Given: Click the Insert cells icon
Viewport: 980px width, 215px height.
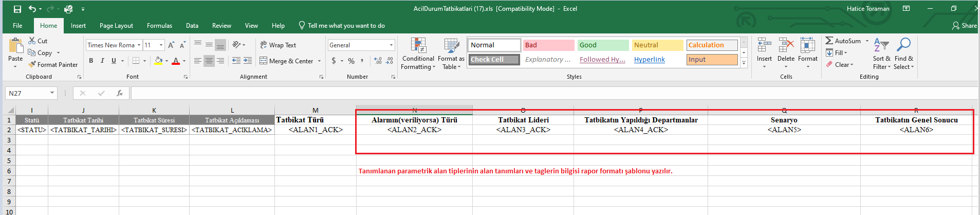Looking at the screenshot, I should coord(764,46).
